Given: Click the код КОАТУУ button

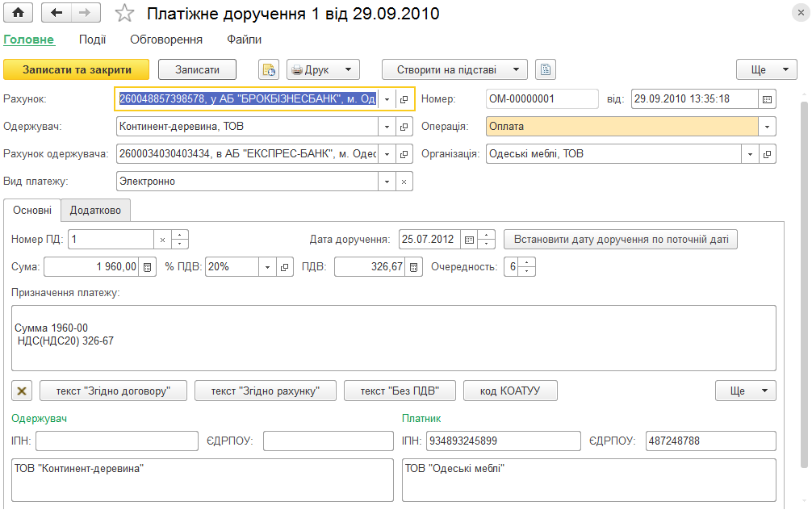Looking at the screenshot, I should pyautogui.click(x=510, y=391).
